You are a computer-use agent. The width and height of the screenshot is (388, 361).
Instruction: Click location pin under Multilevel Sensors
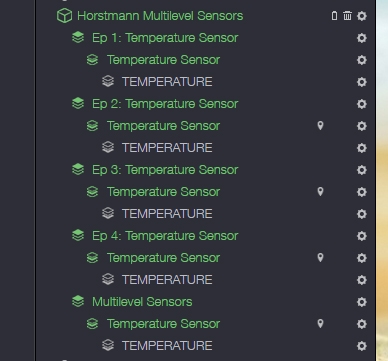pos(320,324)
